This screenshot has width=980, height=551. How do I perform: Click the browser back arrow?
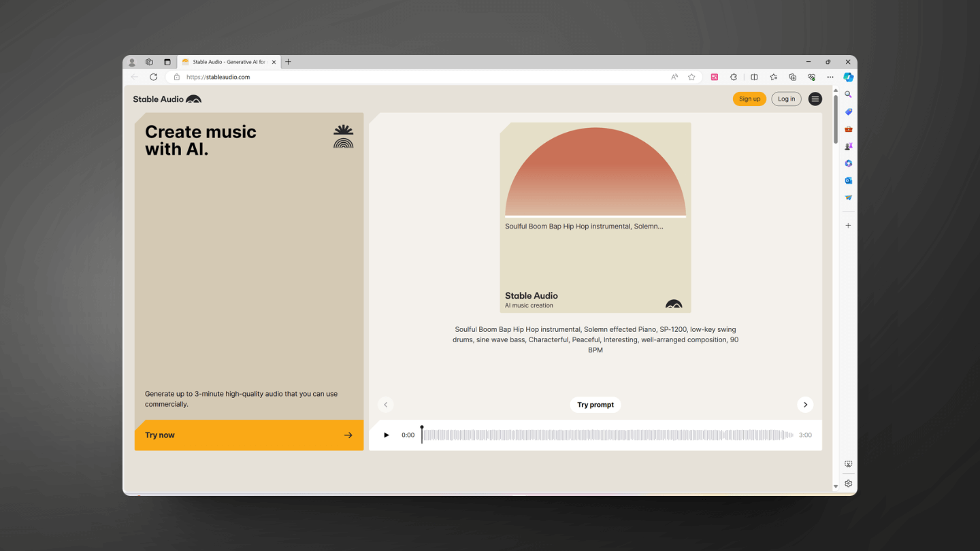point(135,77)
